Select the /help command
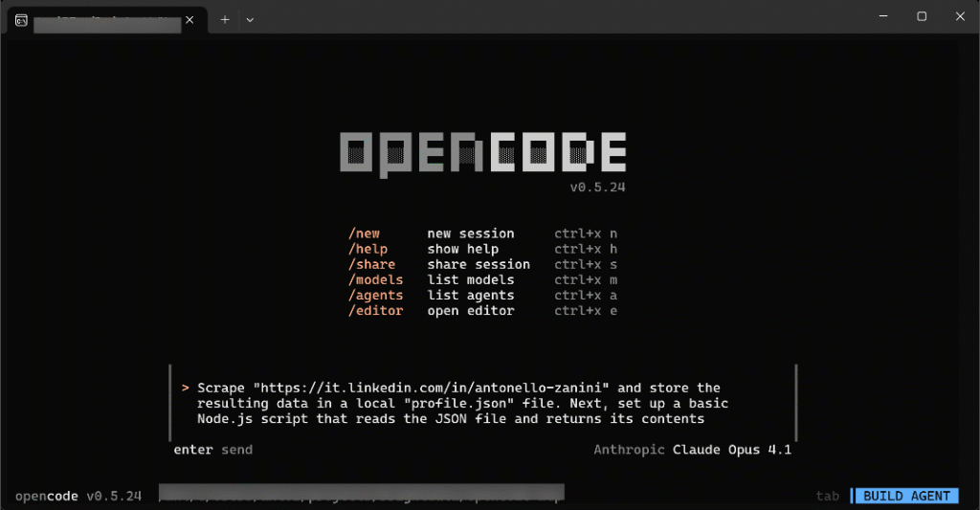The height and width of the screenshot is (510, 980). coord(367,249)
